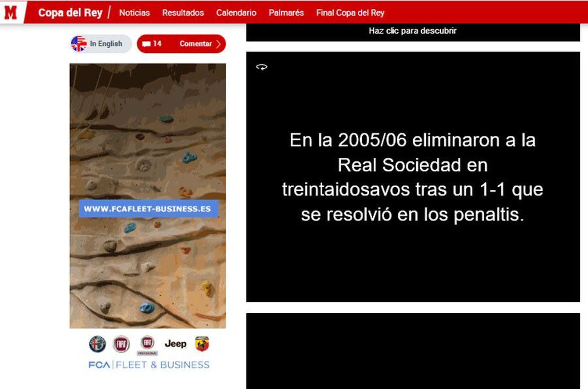Screen dimensions: 588x389
Task: Click Haz clic para descubrir banner
Action: point(412,31)
